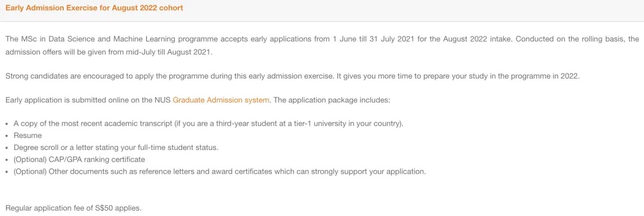Viewport: 644px width, 216px height.
Task: Click 'The application package includes:' text
Action: click(x=332, y=99)
